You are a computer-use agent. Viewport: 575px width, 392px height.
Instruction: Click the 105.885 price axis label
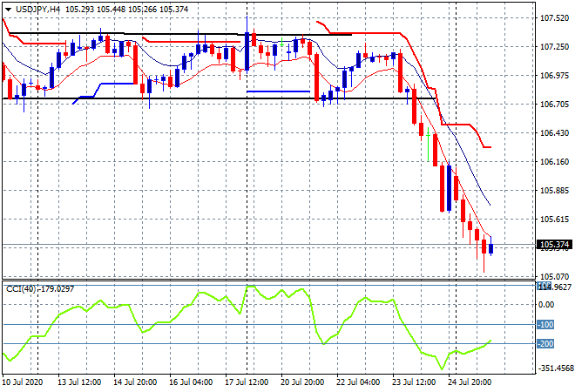(x=554, y=190)
